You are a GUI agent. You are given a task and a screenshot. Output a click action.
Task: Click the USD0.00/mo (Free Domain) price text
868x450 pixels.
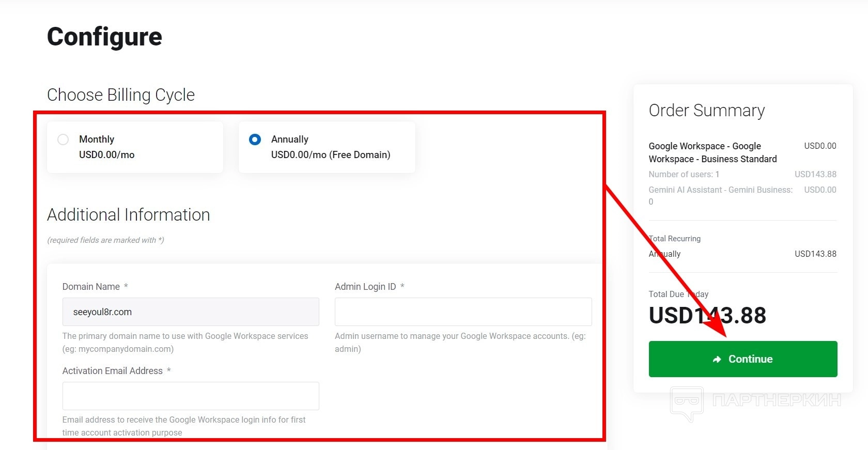(x=331, y=155)
